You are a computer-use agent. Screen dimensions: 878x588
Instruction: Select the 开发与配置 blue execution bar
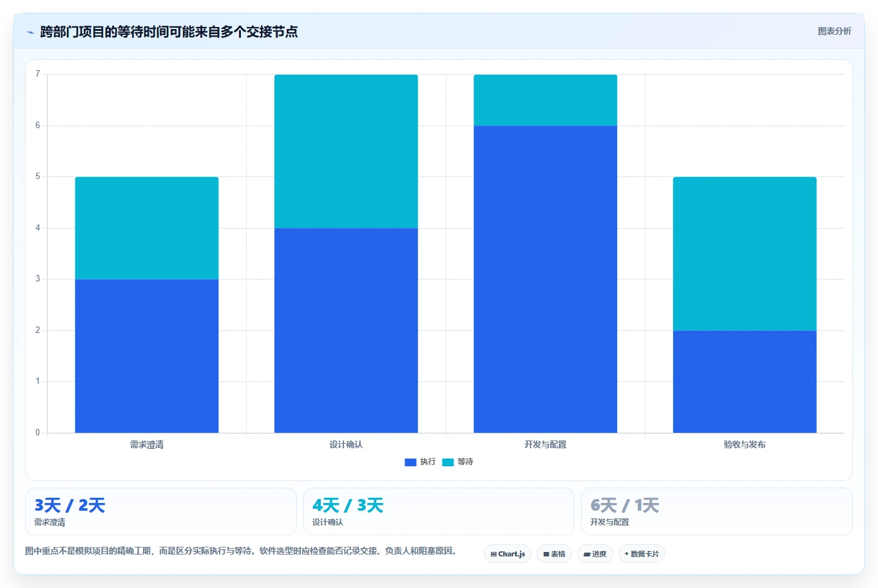coord(546,280)
